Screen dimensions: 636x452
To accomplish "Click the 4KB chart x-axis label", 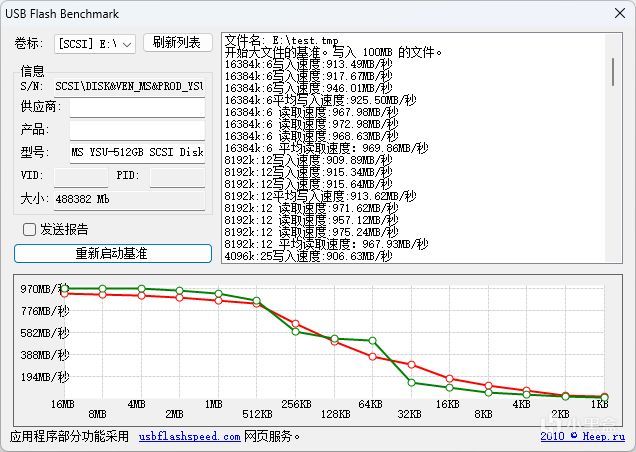I will click(521, 404).
